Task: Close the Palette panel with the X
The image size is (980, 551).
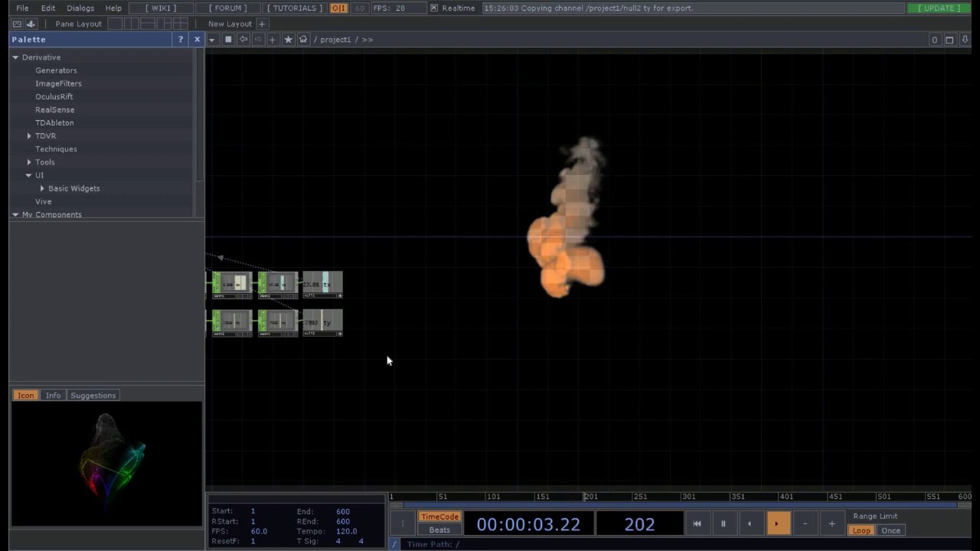Action: 197,39
